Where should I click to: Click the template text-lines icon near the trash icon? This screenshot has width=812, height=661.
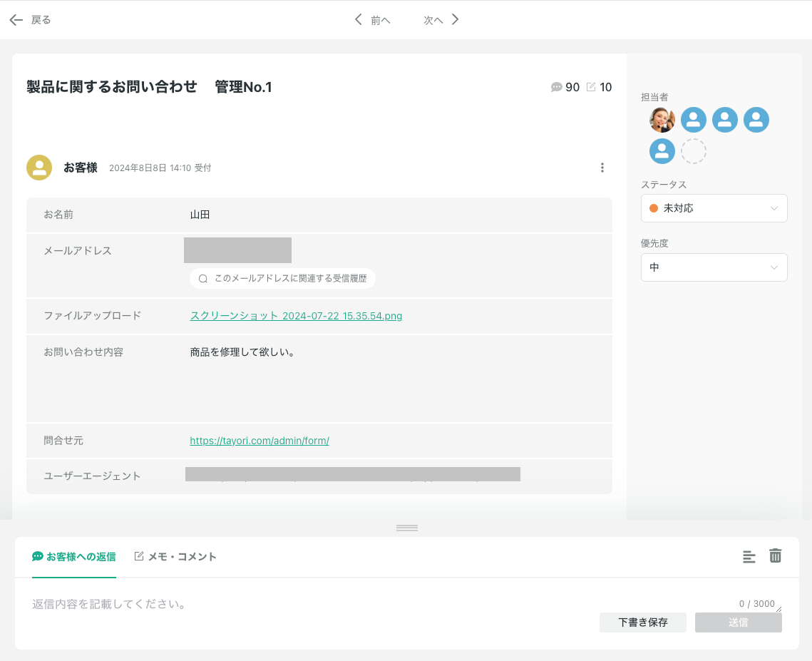(x=749, y=556)
